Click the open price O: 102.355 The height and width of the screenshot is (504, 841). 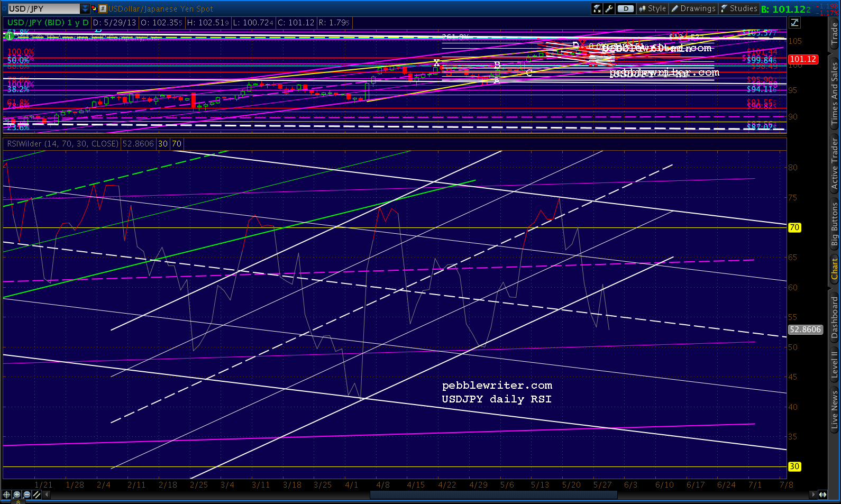(161, 23)
